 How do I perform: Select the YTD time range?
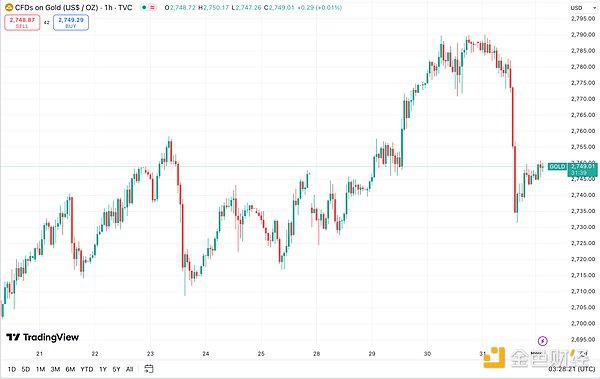tap(87, 369)
